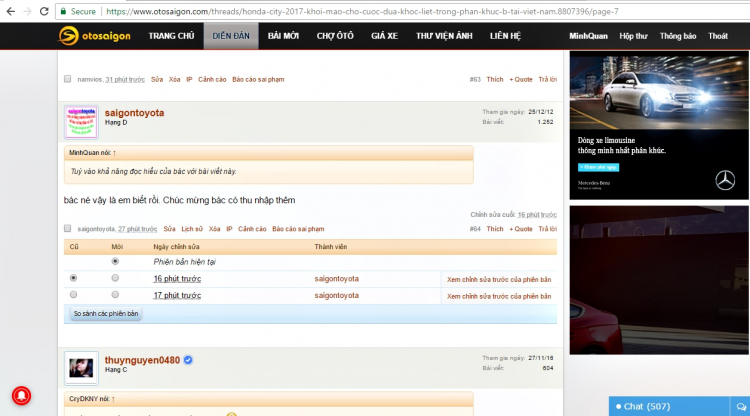Open '16 phút trước' revision date link

point(177,279)
